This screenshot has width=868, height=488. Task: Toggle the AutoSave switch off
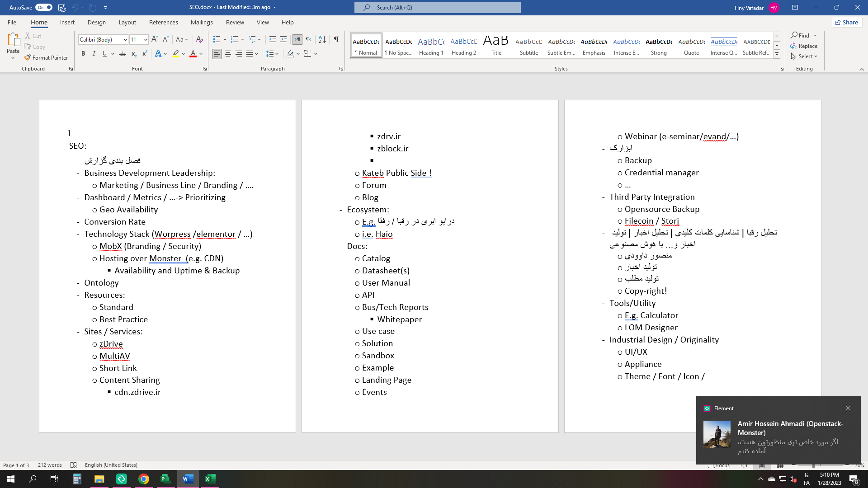coord(44,7)
